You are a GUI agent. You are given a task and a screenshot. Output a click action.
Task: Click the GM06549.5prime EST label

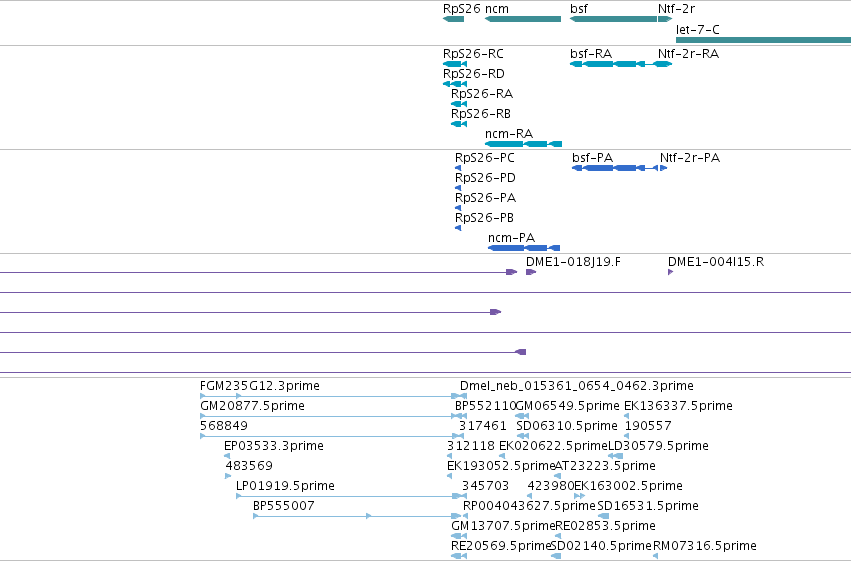[567, 406]
